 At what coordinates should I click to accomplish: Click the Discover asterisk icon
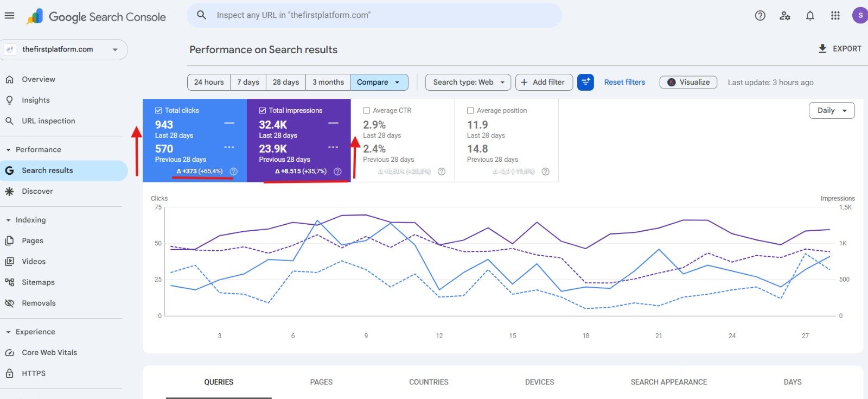click(x=9, y=191)
